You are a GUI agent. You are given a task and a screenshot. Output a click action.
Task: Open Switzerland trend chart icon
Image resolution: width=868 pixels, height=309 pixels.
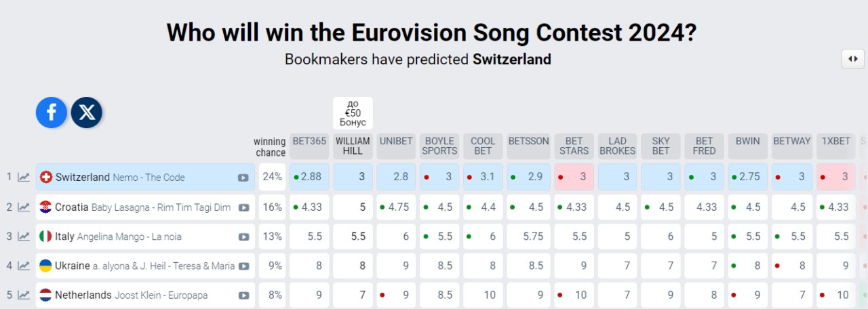[x=24, y=178]
